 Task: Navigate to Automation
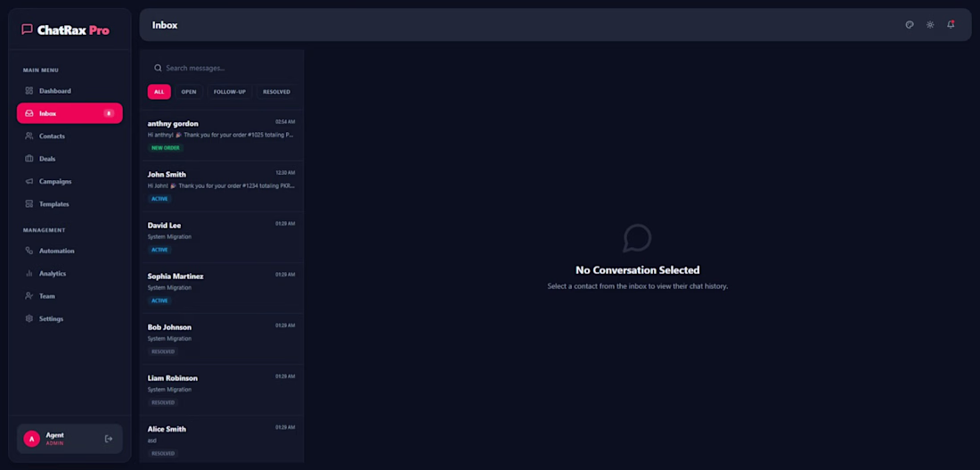point(69,251)
